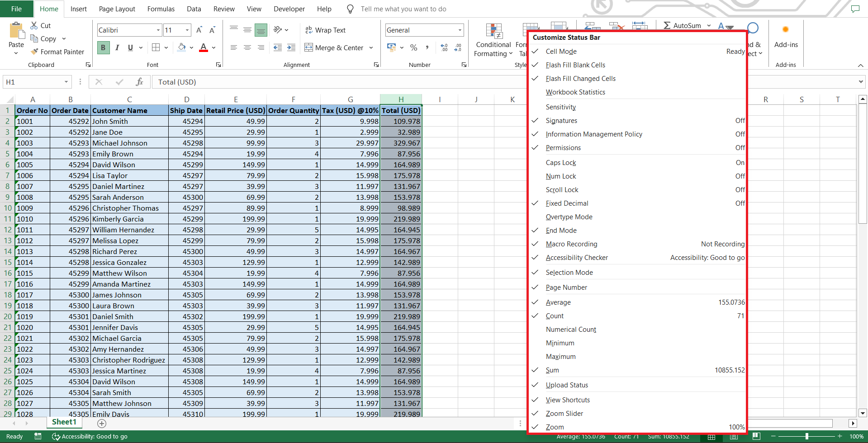Viewport: 868px width, 443px height.
Task: Click the Copy icon
Action: (34, 38)
